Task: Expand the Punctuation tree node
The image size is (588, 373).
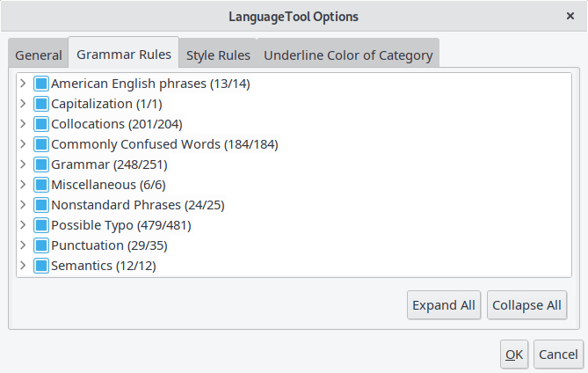Action: point(23,245)
